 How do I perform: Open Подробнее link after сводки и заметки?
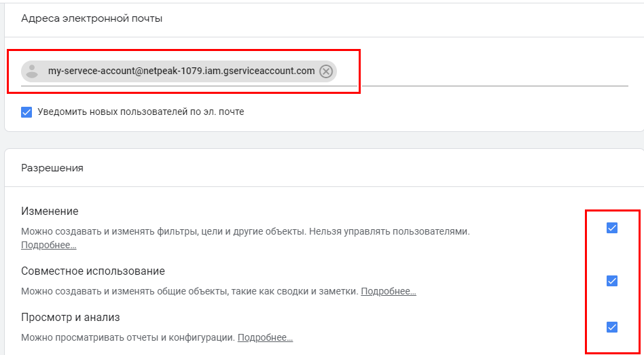389,292
